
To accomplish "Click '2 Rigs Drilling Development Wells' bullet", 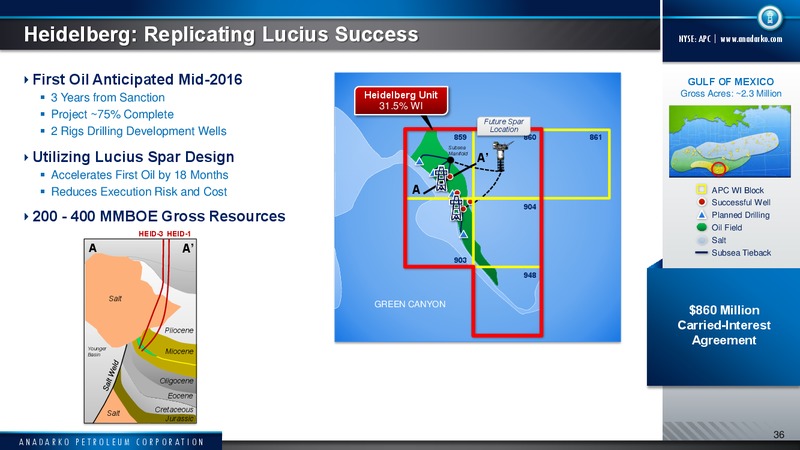I will tap(138, 131).
